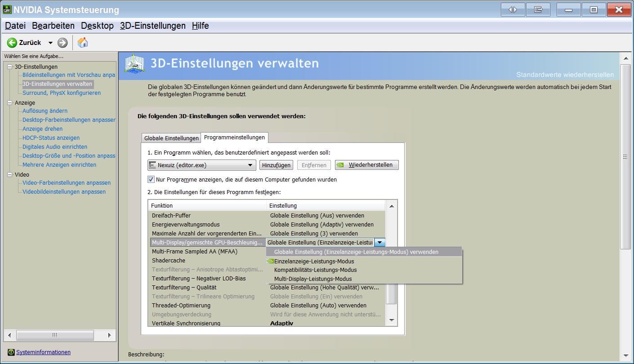Open Video-Farbeinstellungen anpassen
This screenshot has height=364, width=634.
pos(67,183)
